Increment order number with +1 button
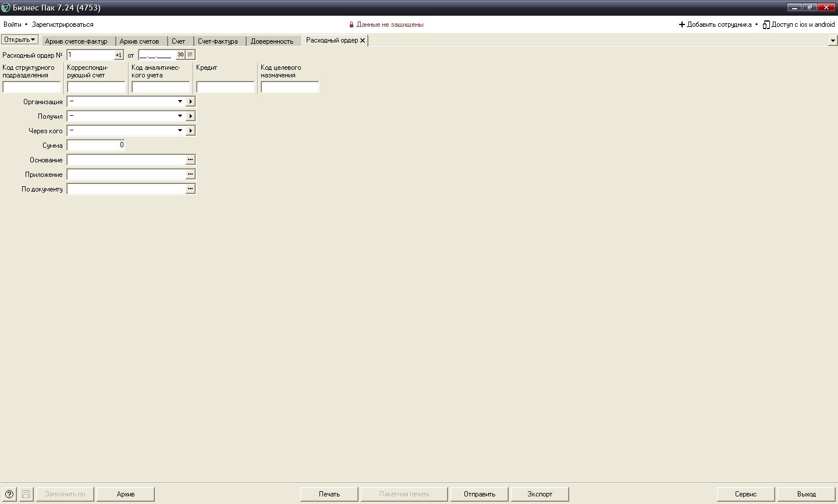The image size is (838, 504). point(119,55)
